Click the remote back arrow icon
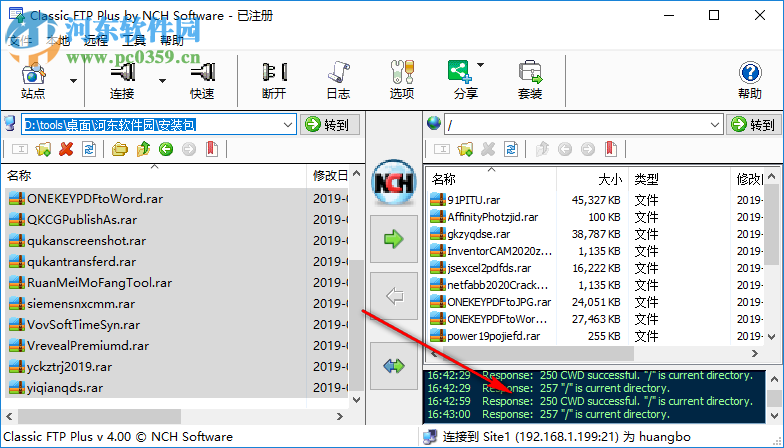This screenshot has width=784, height=448. tap(565, 149)
